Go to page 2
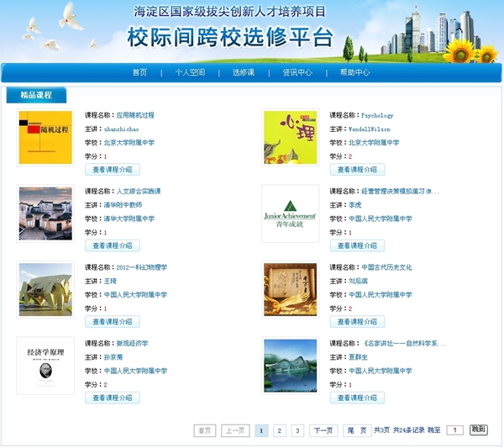The image size is (504, 448). (x=280, y=430)
